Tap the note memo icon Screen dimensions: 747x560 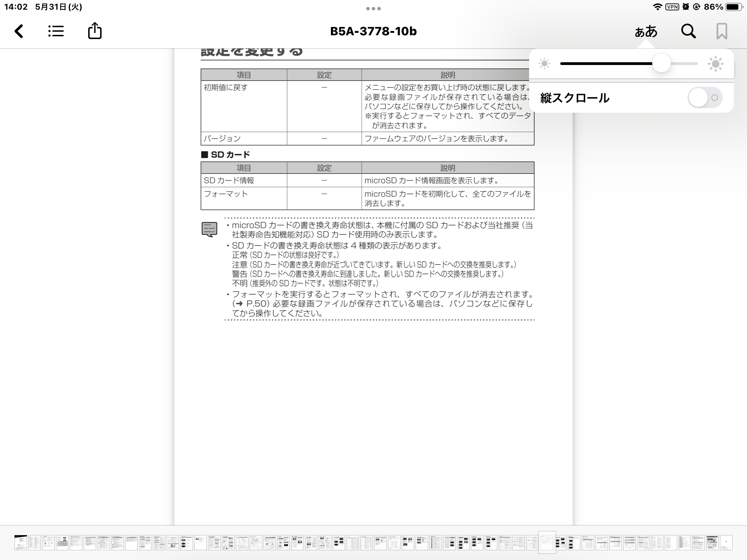point(209,229)
